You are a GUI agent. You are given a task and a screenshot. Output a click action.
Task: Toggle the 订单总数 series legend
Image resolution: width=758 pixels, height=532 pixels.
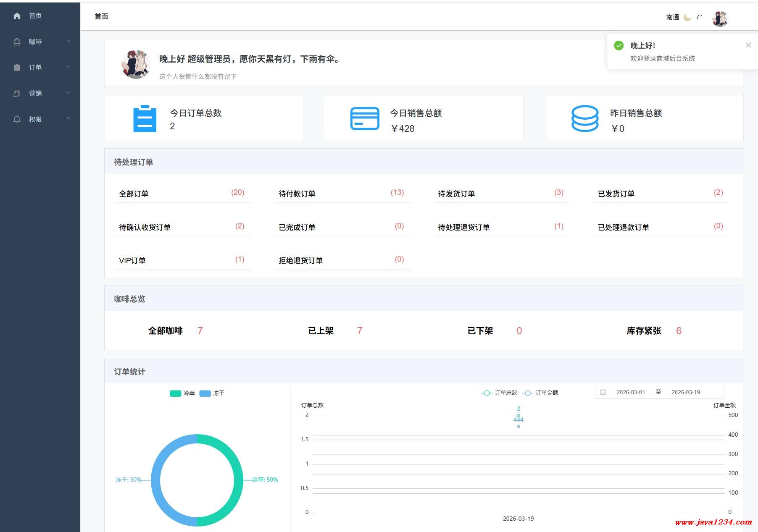pos(499,393)
